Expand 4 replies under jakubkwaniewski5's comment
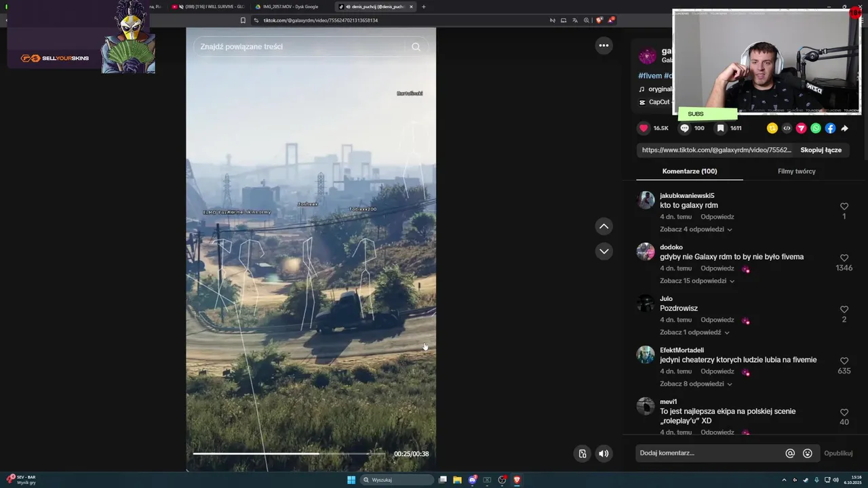Screen dimensions: 868x488 [x=696, y=230]
